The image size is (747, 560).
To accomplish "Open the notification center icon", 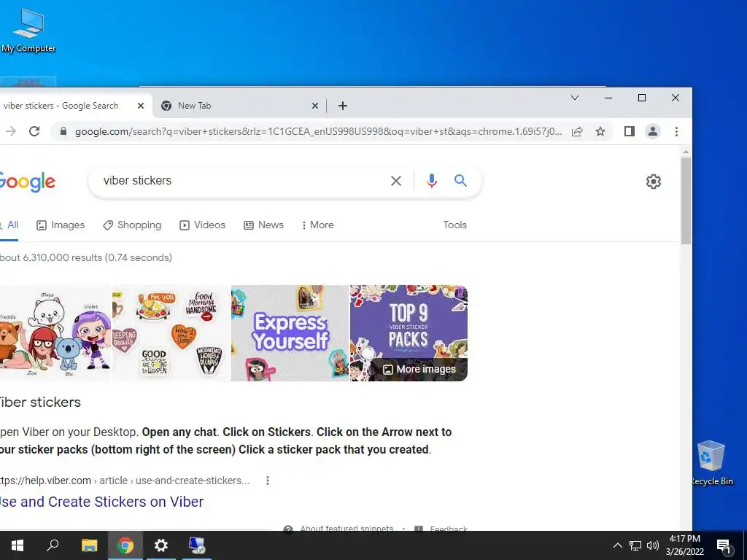I will (x=724, y=546).
